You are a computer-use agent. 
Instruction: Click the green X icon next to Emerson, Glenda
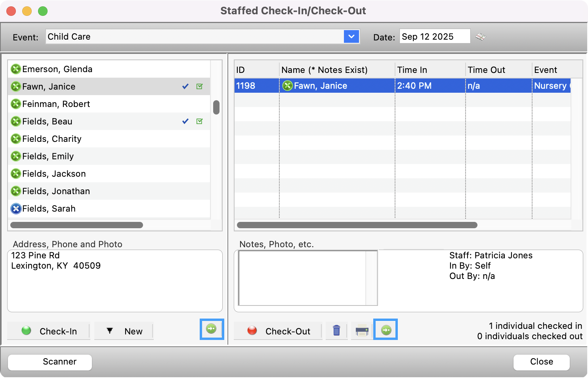click(16, 69)
